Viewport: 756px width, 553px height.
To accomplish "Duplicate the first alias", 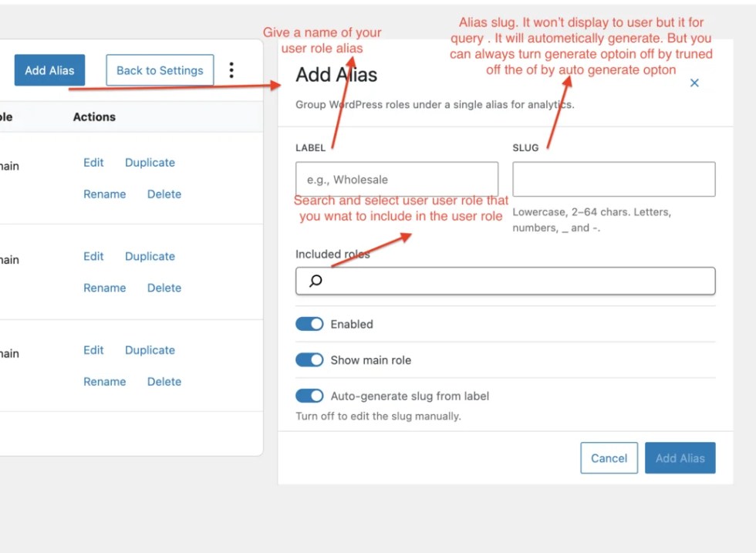I will [x=149, y=163].
